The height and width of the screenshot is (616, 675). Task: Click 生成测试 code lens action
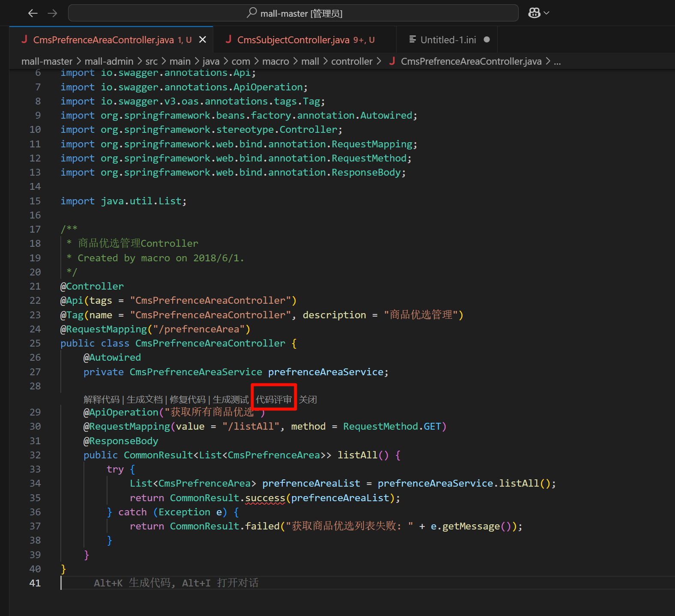pyautogui.click(x=230, y=400)
